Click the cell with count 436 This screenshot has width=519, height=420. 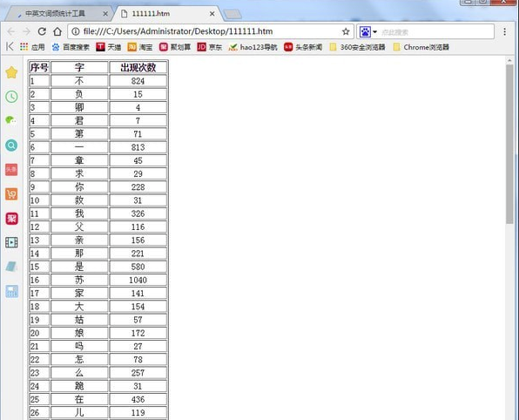pos(138,399)
